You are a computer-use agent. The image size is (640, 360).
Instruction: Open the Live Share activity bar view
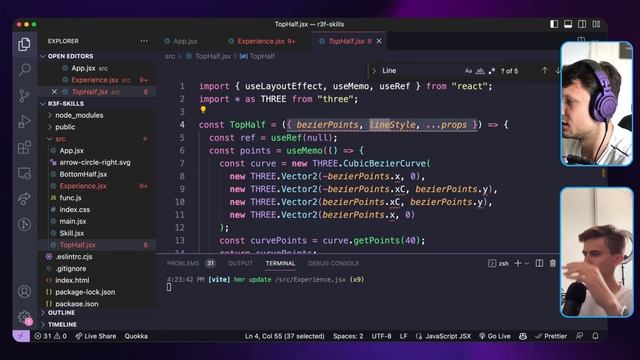pos(24,199)
